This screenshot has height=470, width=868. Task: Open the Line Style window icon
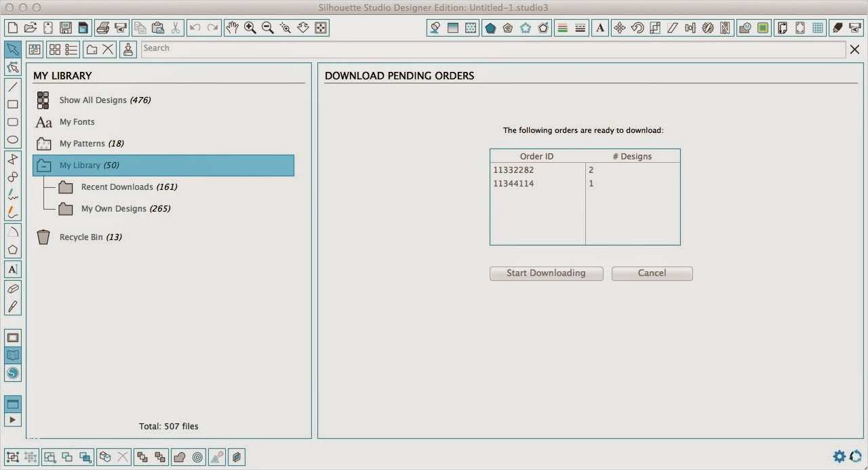pyautogui.click(x=580, y=28)
